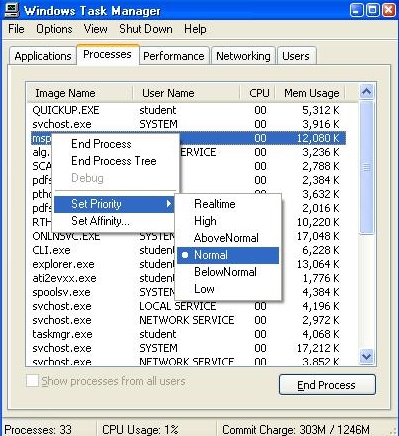Click the Set Priority submenu entry
Screen dimensions: 399x436
click(114, 204)
